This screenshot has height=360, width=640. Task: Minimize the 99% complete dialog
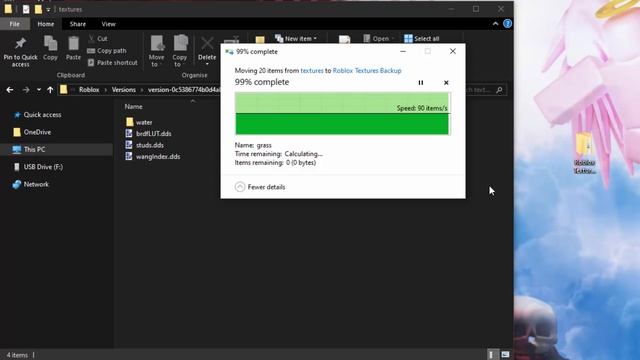(x=403, y=51)
